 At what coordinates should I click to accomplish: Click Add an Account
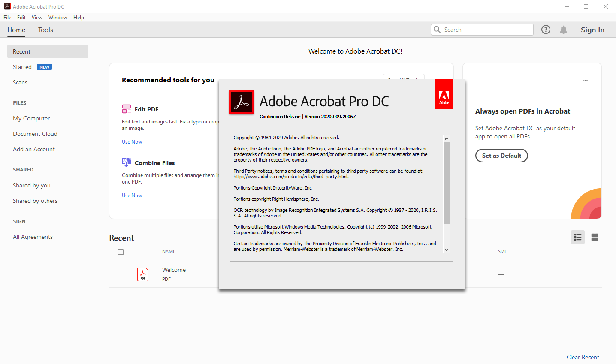[x=34, y=149]
